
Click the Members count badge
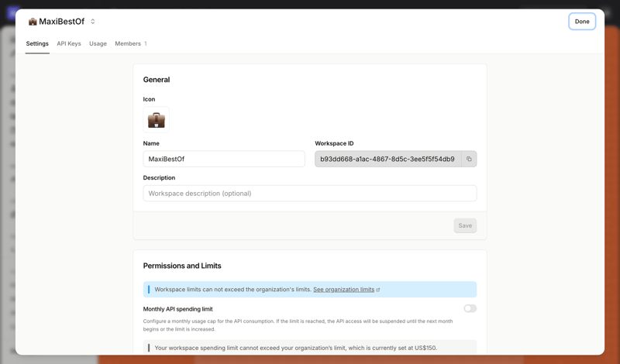click(x=146, y=44)
